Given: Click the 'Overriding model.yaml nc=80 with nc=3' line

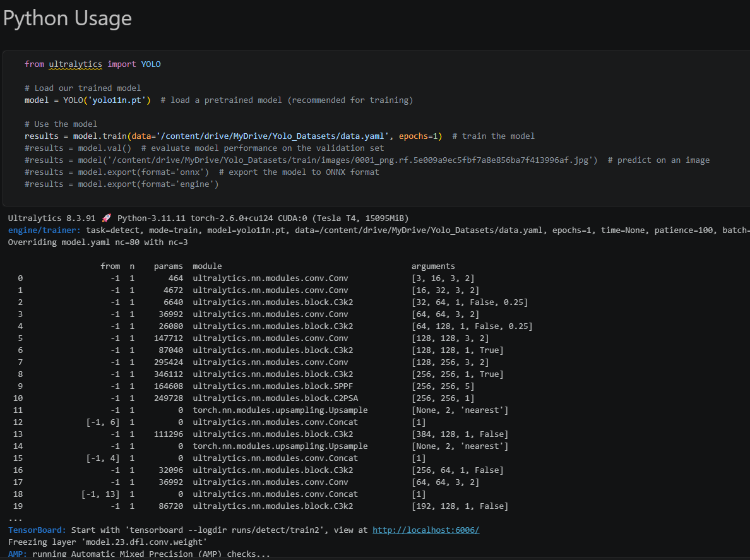Looking at the screenshot, I should tap(98, 242).
